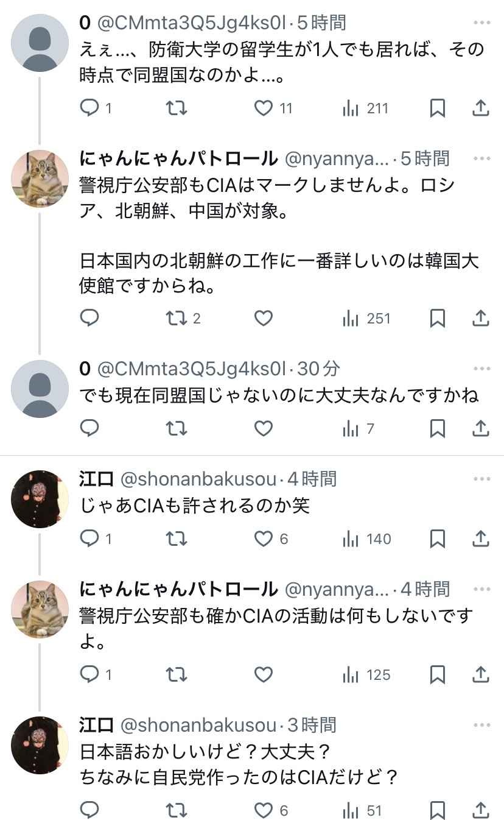Share the 日本語おかしいけど tweet
This screenshot has height=820, width=504.
click(480, 811)
